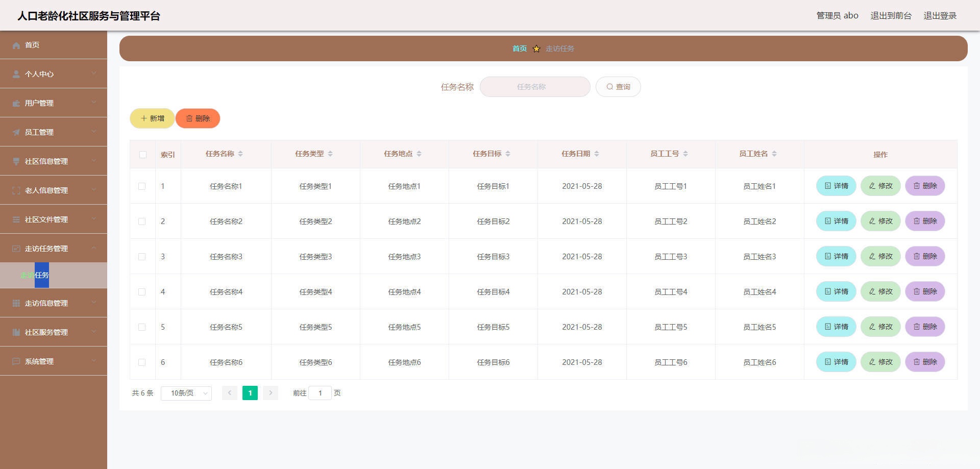Expand the 社区信息管理 submenu arrow
The height and width of the screenshot is (469, 980).
[94, 161]
